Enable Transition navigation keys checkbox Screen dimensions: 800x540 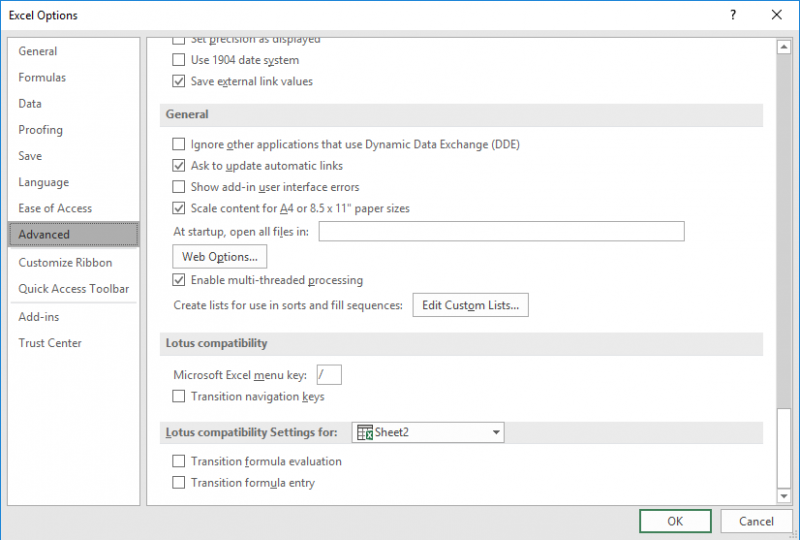tap(179, 396)
